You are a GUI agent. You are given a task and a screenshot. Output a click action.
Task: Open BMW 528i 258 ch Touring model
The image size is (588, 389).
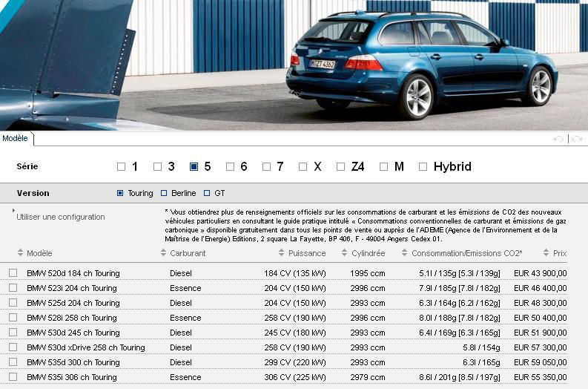pyautogui.click(x=72, y=318)
